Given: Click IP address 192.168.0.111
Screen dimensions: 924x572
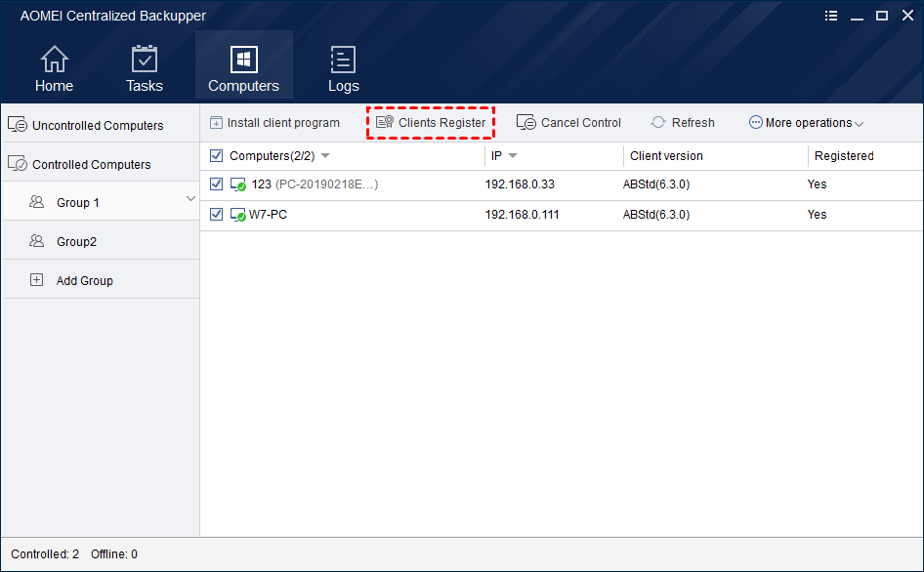Looking at the screenshot, I should (522, 215).
